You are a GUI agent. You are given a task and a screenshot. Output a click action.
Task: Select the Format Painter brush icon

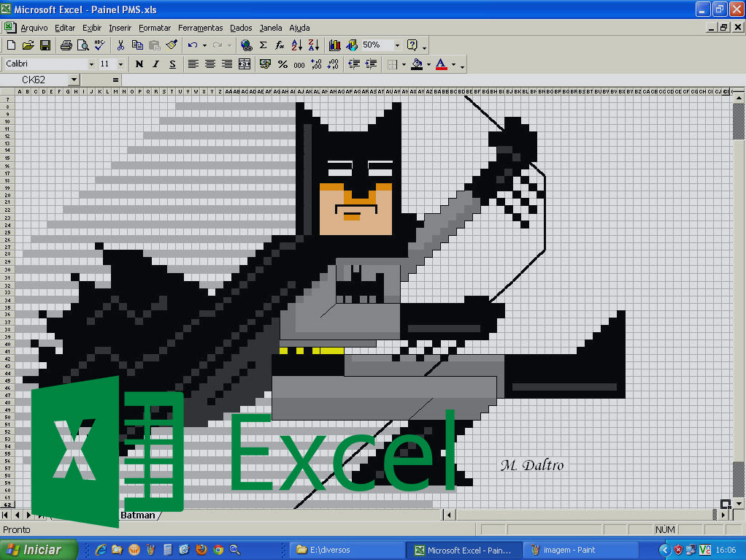(172, 45)
